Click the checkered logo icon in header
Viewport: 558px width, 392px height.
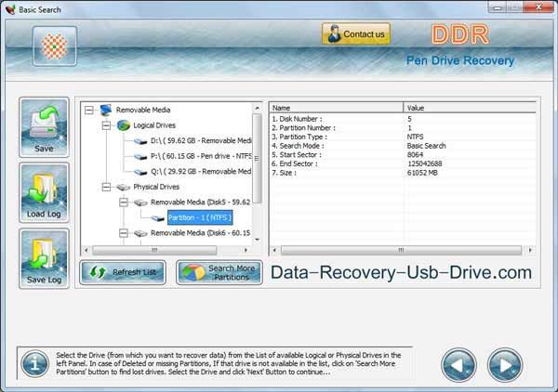pyautogui.click(x=55, y=46)
